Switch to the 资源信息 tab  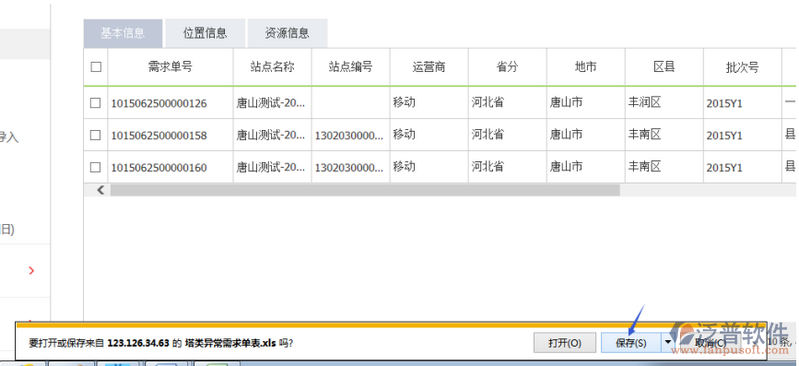(x=287, y=34)
